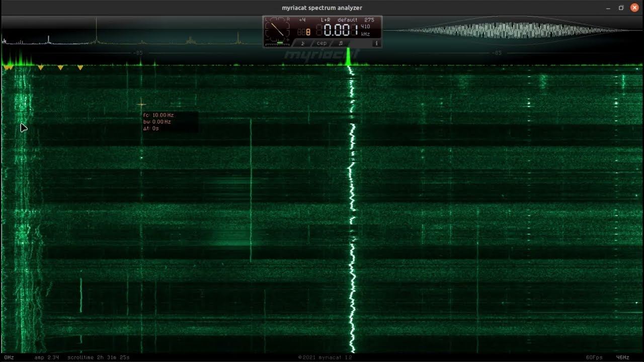
Task: Toggle the music note tuner icon
Action: pos(341,43)
